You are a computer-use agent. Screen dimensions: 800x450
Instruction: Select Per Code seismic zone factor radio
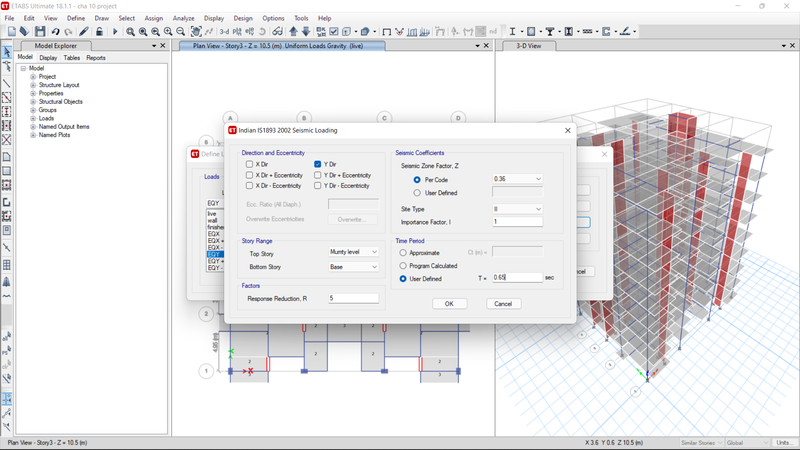tap(417, 180)
